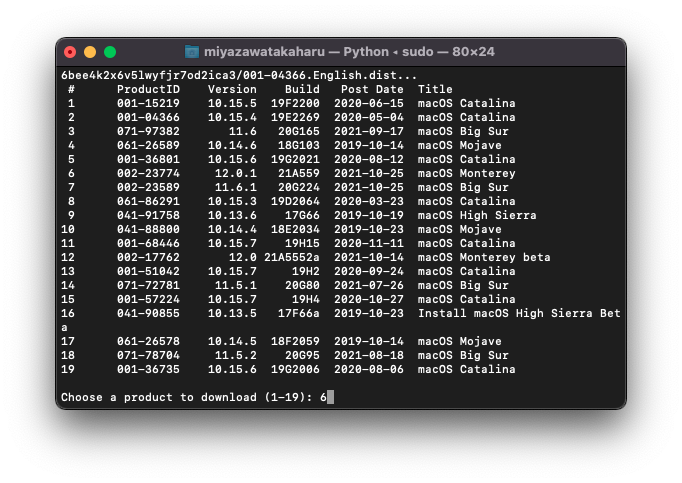
Task: Select product ID 071-78704
Action: [x=148, y=356]
